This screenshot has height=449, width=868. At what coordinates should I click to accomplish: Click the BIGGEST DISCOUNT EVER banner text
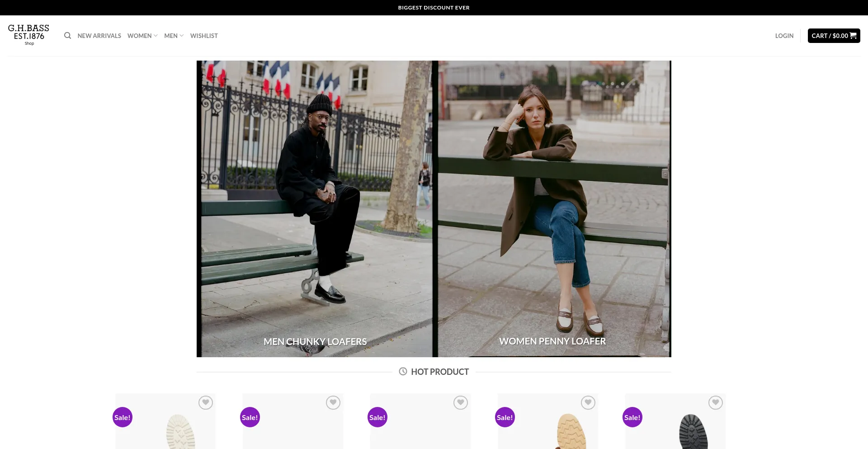click(433, 7)
